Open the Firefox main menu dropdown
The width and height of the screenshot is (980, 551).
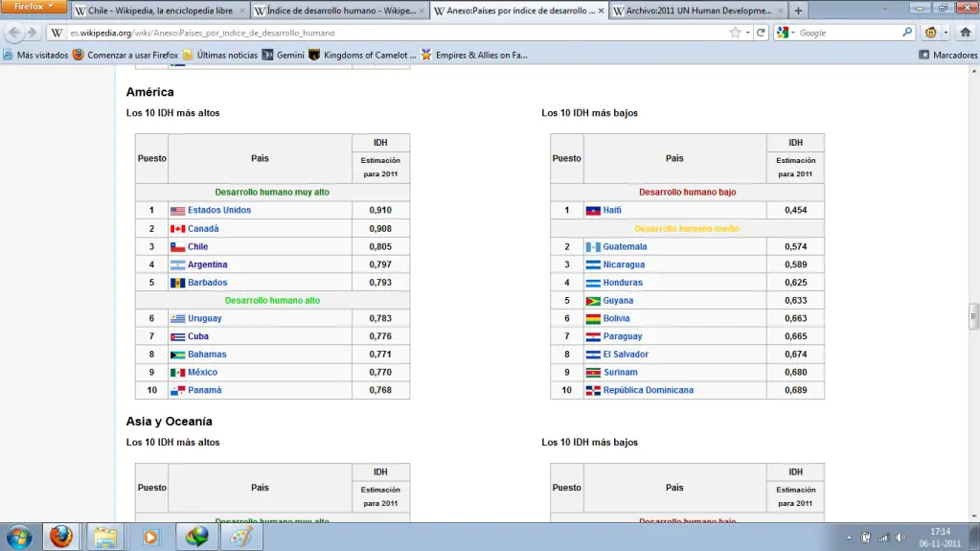pyautogui.click(x=34, y=7)
